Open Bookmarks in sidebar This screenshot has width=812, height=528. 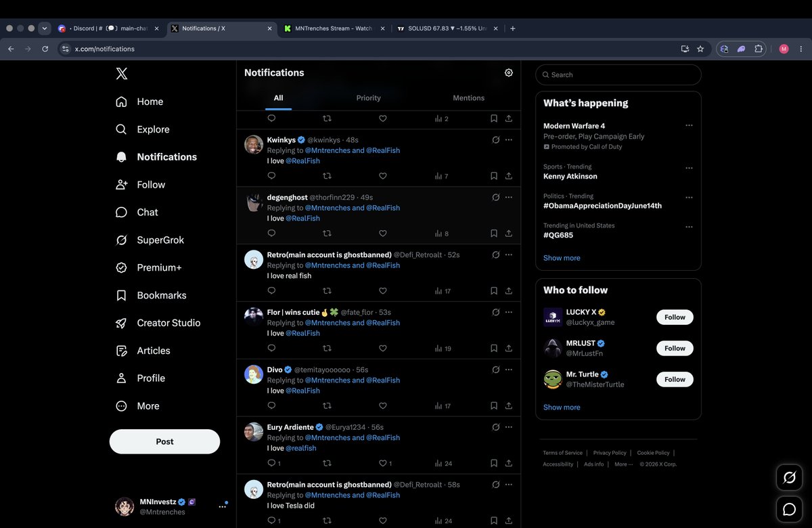point(151,295)
